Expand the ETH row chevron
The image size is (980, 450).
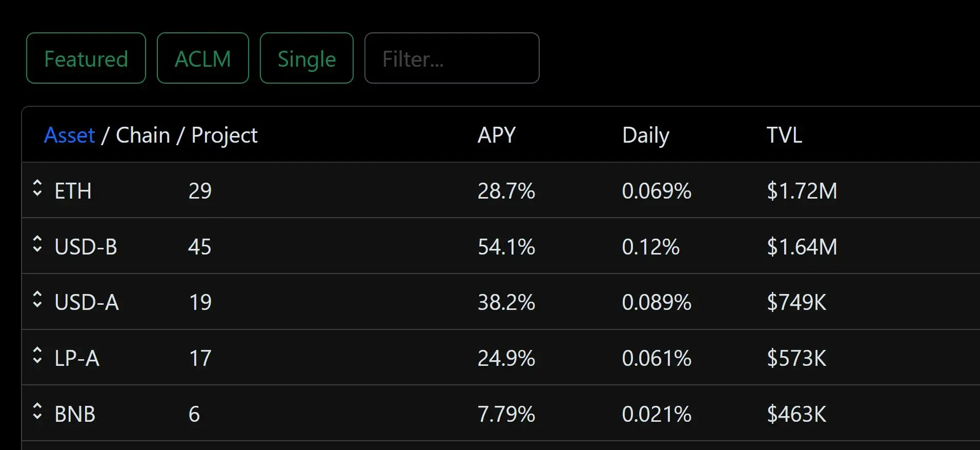click(37, 188)
